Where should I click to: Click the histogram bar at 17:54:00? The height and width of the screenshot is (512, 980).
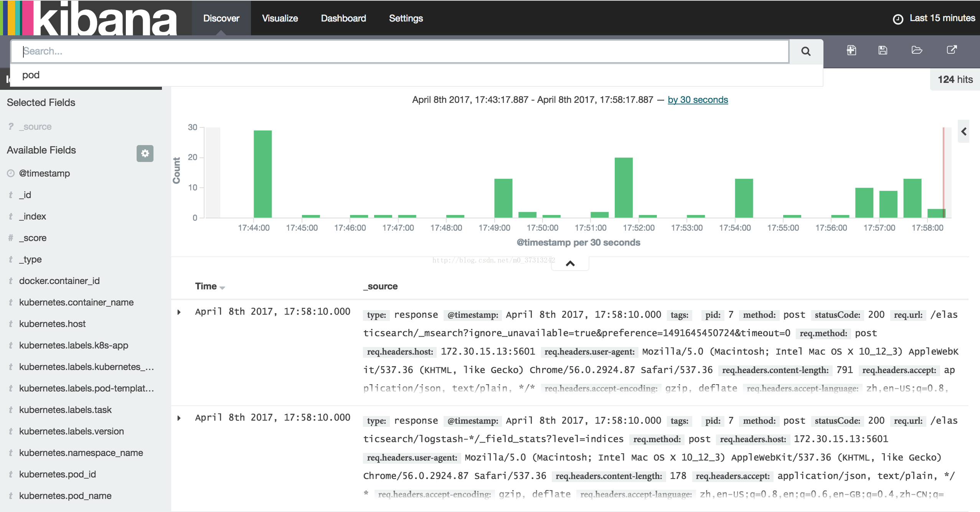coord(744,198)
